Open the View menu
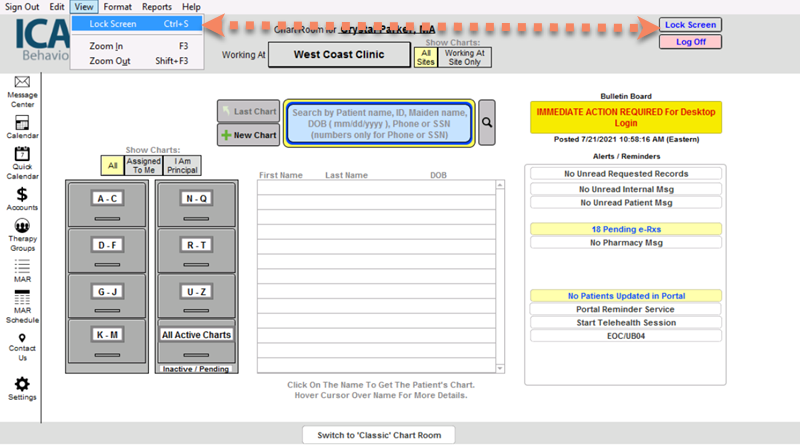This screenshot has width=800, height=448. click(84, 7)
